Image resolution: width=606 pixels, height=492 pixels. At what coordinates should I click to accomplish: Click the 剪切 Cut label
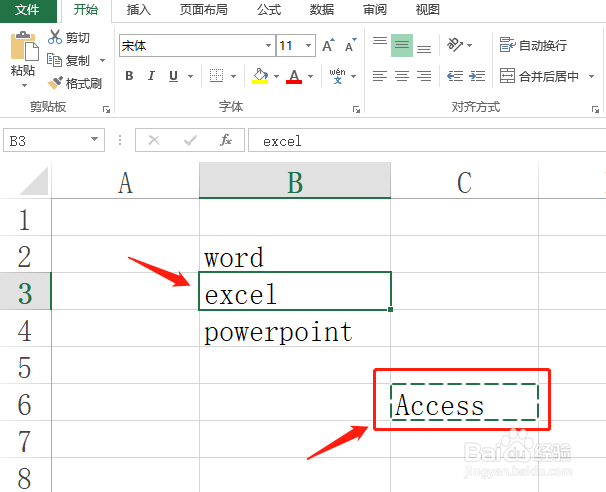pyautogui.click(x=78, y=37)
